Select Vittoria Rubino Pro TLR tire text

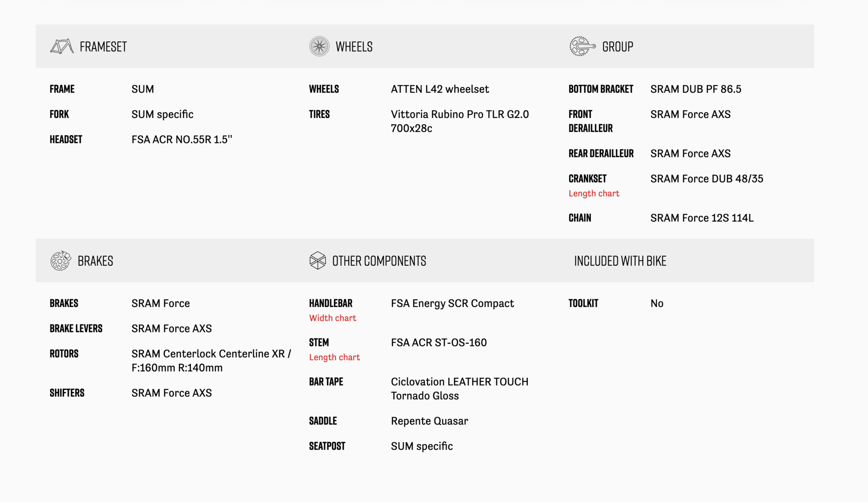tap(460, 121)
